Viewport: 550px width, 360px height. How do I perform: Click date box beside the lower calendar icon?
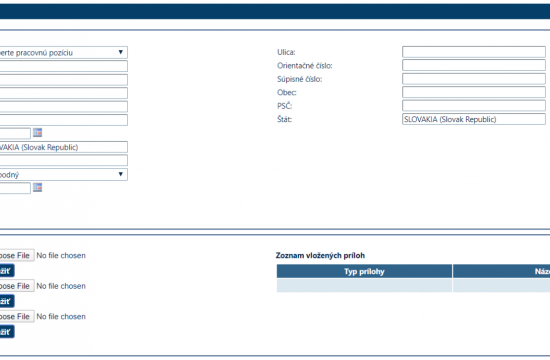pos(15,188)
